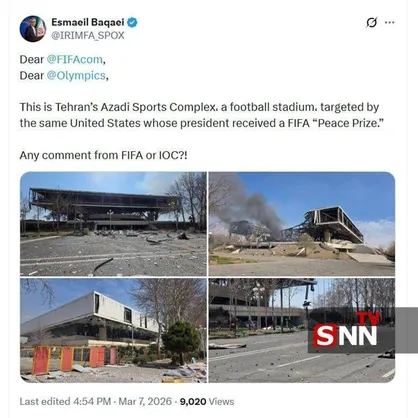Click the tweet text about Azadi Sports Complex
The image size is (418, 418).
[201, 115]
